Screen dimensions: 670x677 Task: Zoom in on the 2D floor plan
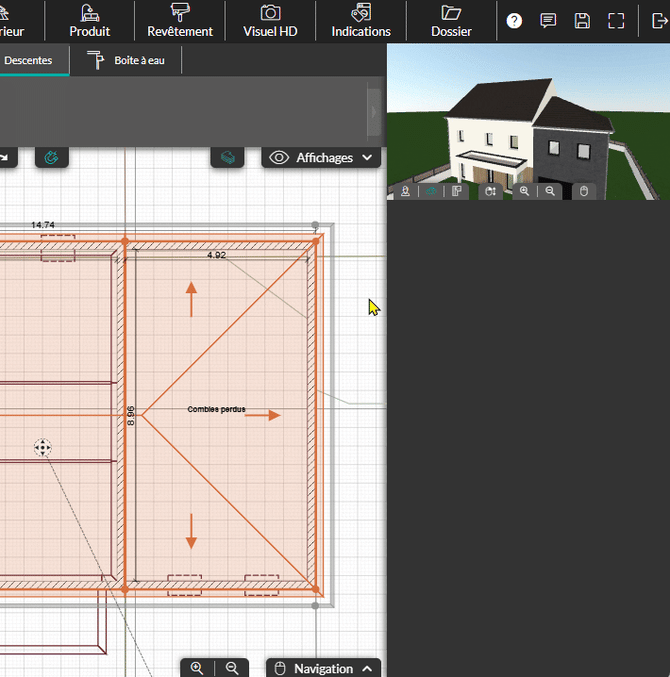[197, 668]
